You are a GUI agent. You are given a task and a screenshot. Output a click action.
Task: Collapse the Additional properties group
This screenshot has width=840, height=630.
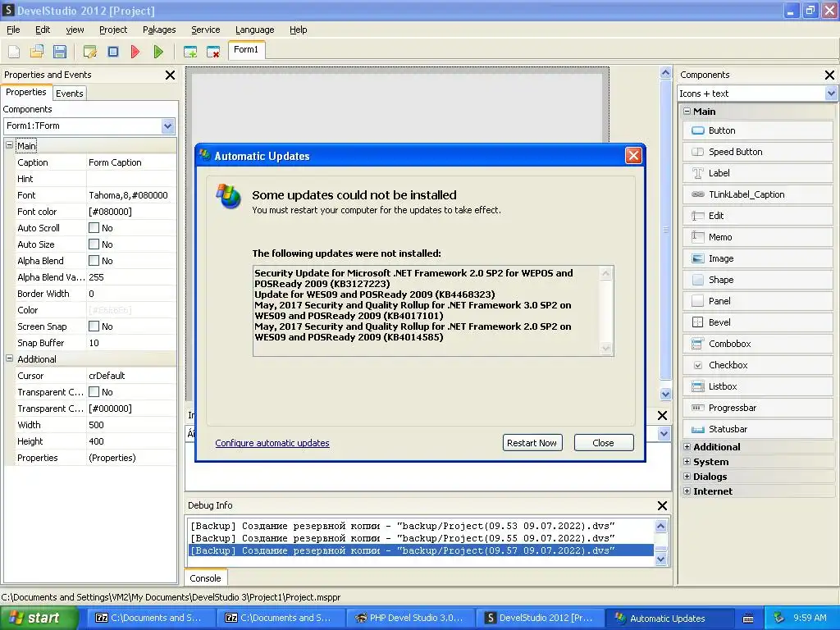point(9,359)
